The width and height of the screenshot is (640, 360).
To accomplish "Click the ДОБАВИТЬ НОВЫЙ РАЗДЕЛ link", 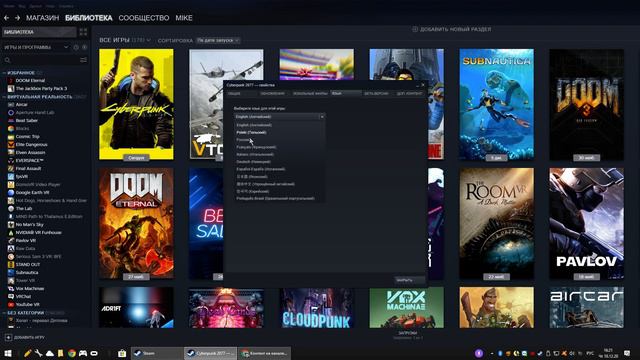I will pyautogui.click(x=456, y=29).
